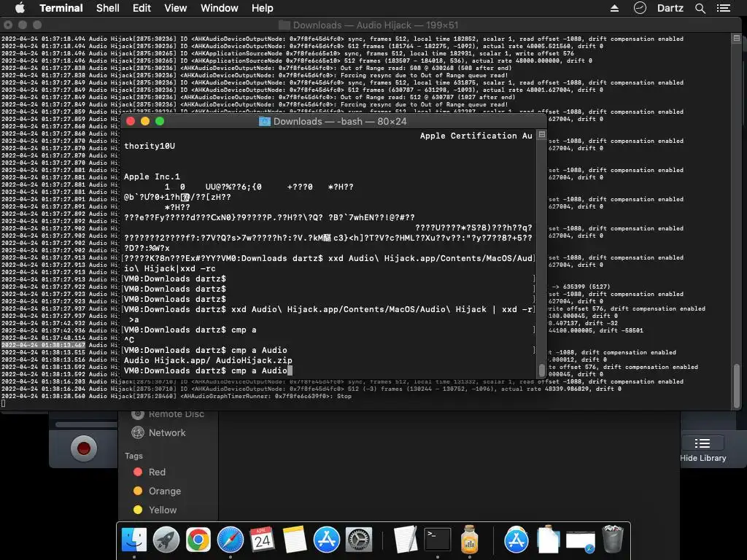Open Spotlight search magnifier in menu bar
This screenshot has width=747, height=560.
tap(700, 8)
